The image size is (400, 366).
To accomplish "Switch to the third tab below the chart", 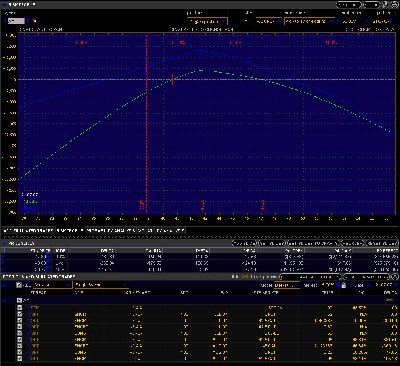I will coord(111,230).
